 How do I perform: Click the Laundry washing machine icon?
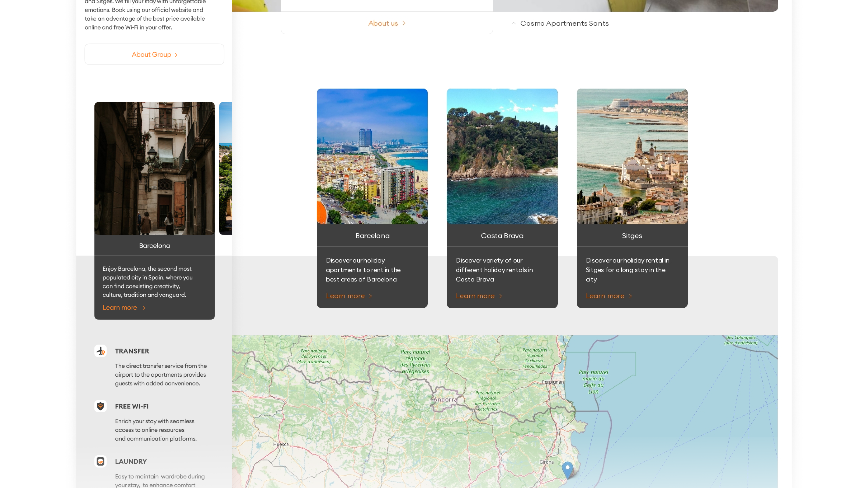(100, 461)
